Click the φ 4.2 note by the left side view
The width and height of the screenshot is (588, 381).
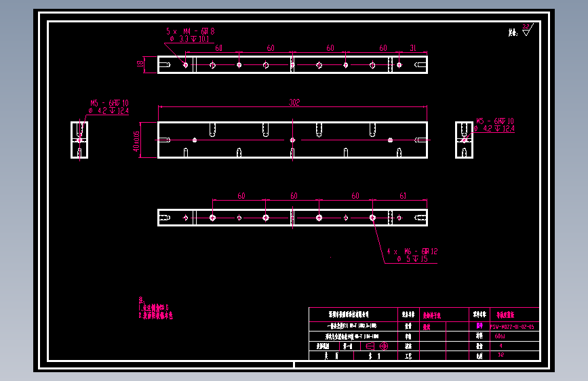(109, 111)
